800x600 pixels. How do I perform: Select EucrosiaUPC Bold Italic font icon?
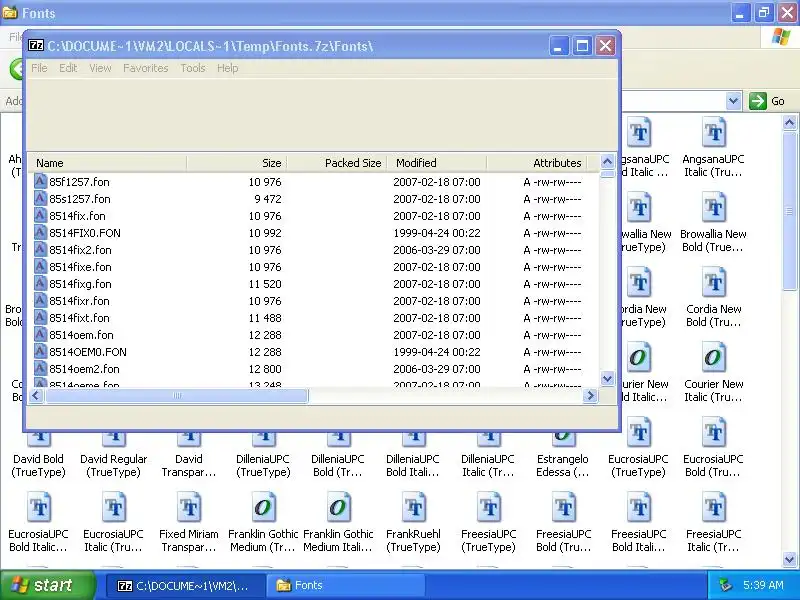coord(38,508)
